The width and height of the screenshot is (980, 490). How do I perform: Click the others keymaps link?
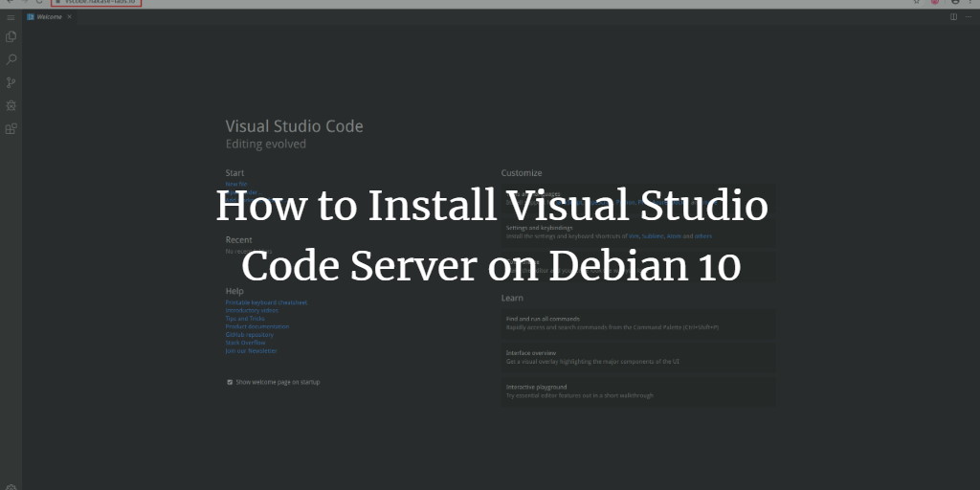coord(703,237)
